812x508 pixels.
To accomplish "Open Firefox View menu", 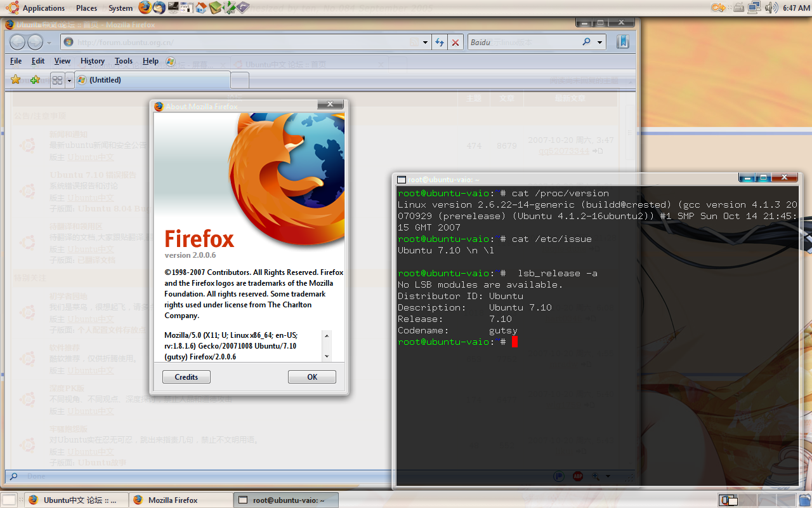I will click(x=62, y=61).
